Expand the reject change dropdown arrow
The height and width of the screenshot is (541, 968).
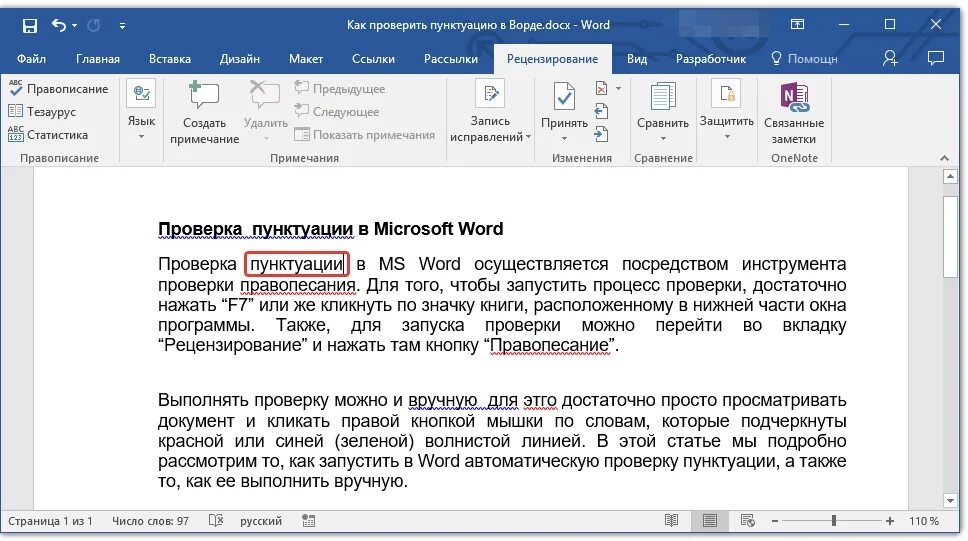pos(618,88)
